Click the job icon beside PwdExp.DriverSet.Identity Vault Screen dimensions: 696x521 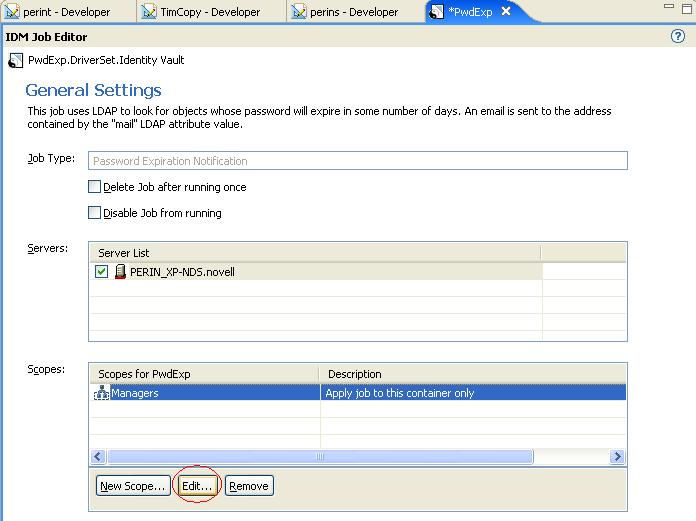[x=16, y=60]
